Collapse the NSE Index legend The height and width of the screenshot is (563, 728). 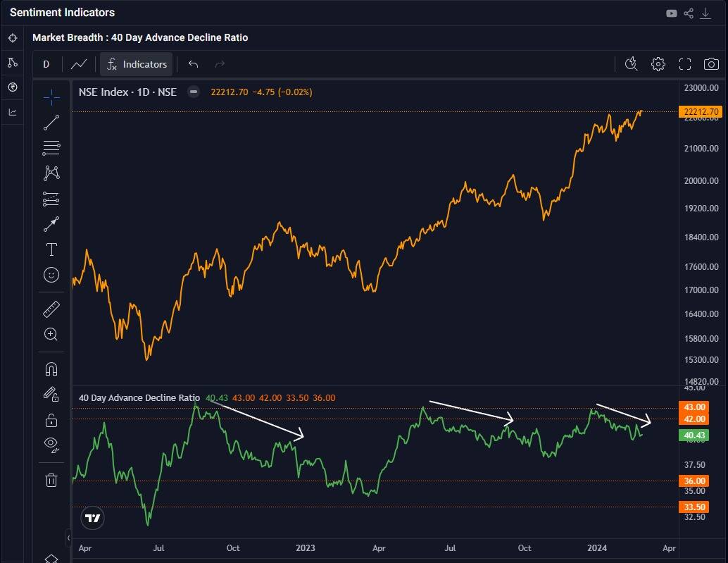point(194,92)
